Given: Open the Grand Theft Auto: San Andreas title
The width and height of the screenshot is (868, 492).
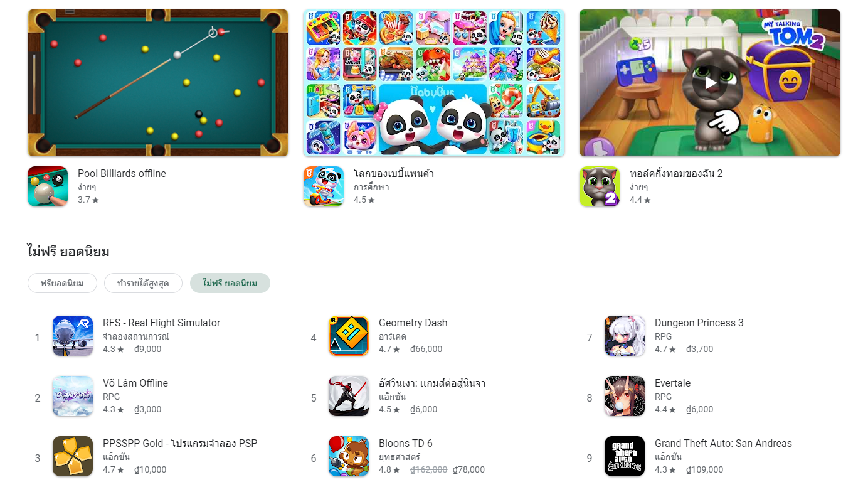Looking at the screenshot, I should [723, 443].
